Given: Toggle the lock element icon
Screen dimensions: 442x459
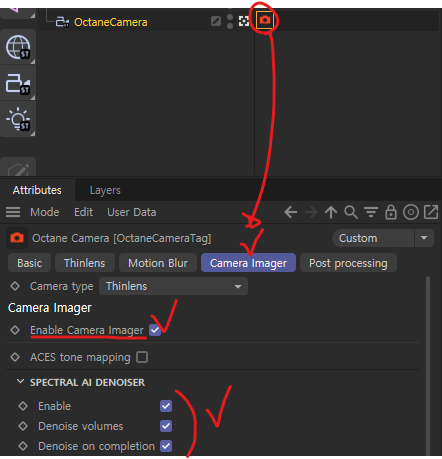Looking at the screenshot, I should click(x=391, y=212).
